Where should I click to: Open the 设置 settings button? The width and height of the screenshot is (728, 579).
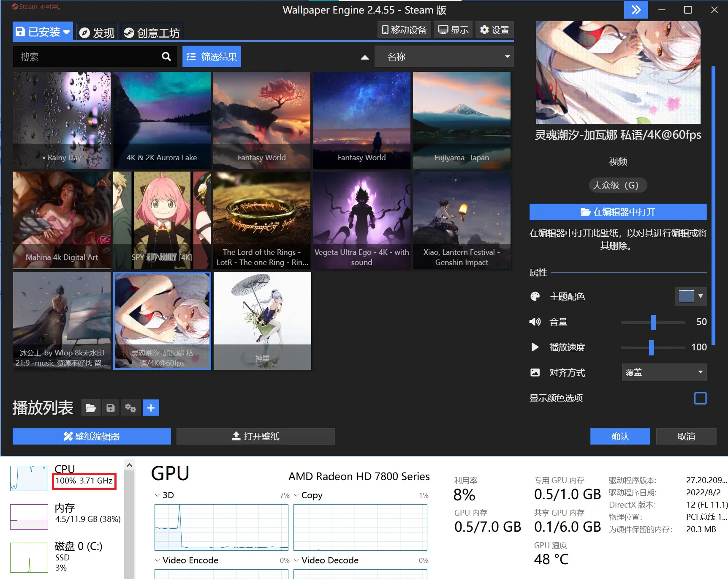(494, 30)
